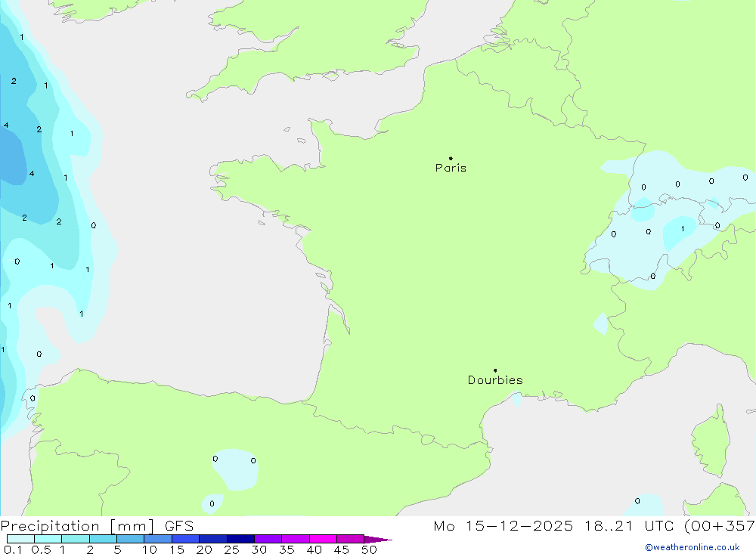Select the 10–15 mm legend swatch

tap(158, 539)
